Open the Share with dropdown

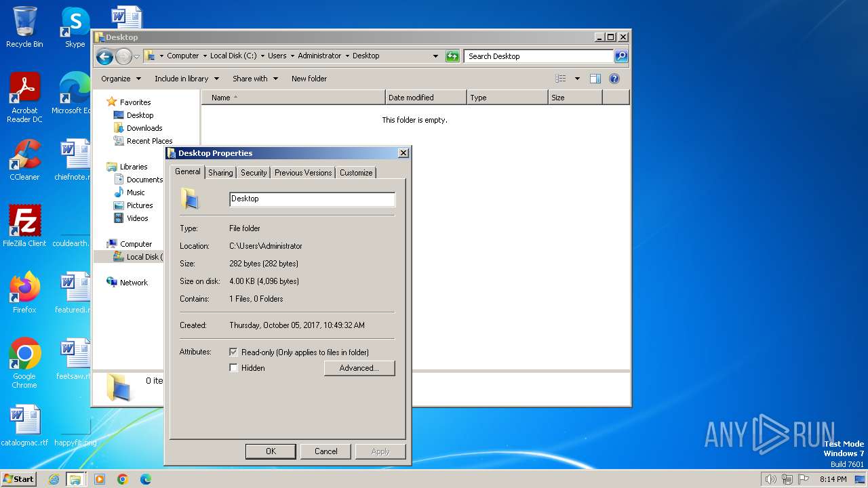[x=255, y=79]
